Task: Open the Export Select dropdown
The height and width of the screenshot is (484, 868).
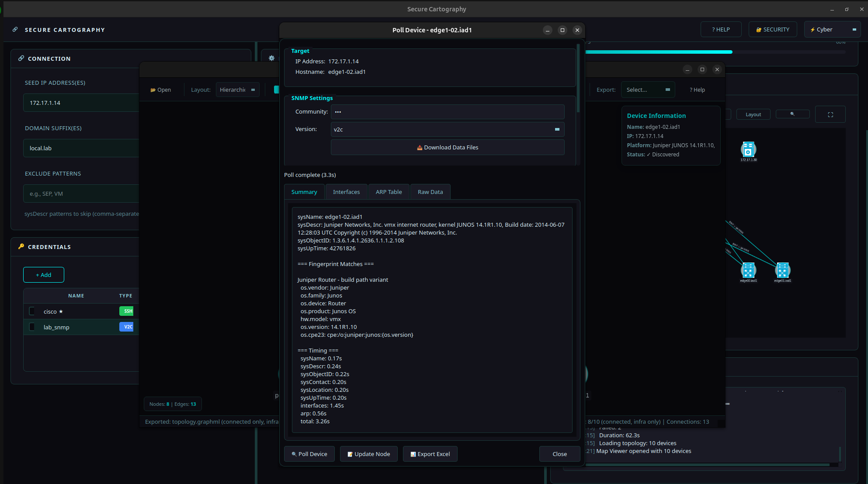Action: [648, 89]
